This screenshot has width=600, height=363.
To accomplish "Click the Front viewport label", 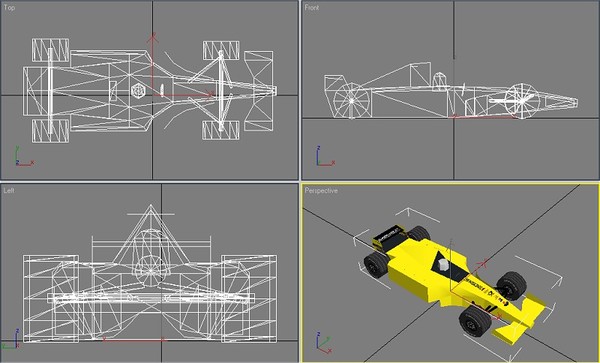I will click(x=311, y=7).
